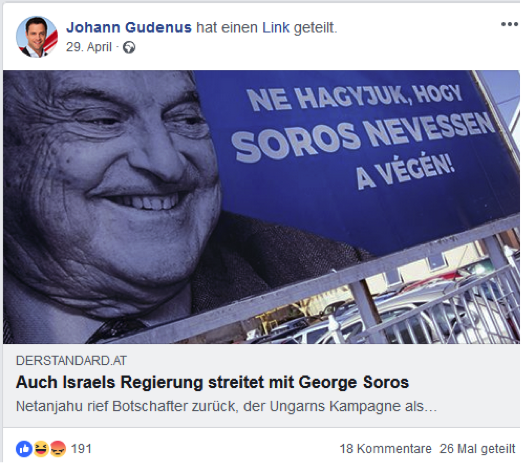Open the DERSTANDARD.AT source label
Viewport: 521px width, 463px height.
tap(71, 361)
